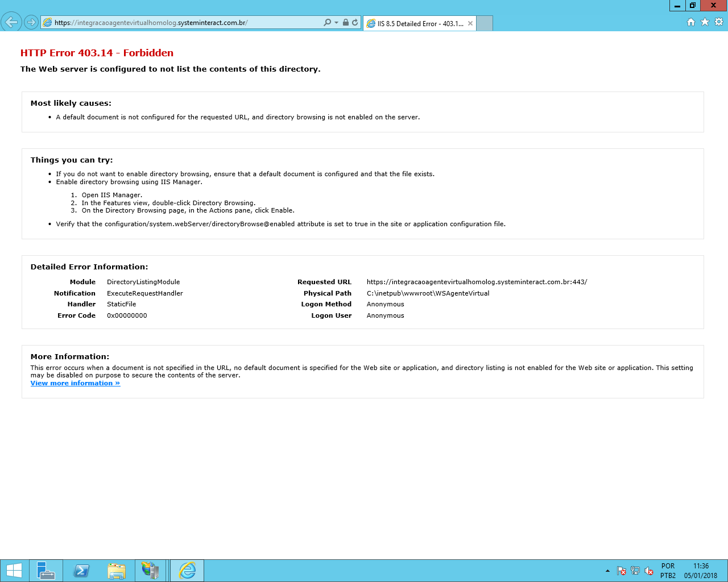
Task: Click the physical path C:\inetpub\wwwroot\WSAgenteVirtual
Action: point(428,293)
